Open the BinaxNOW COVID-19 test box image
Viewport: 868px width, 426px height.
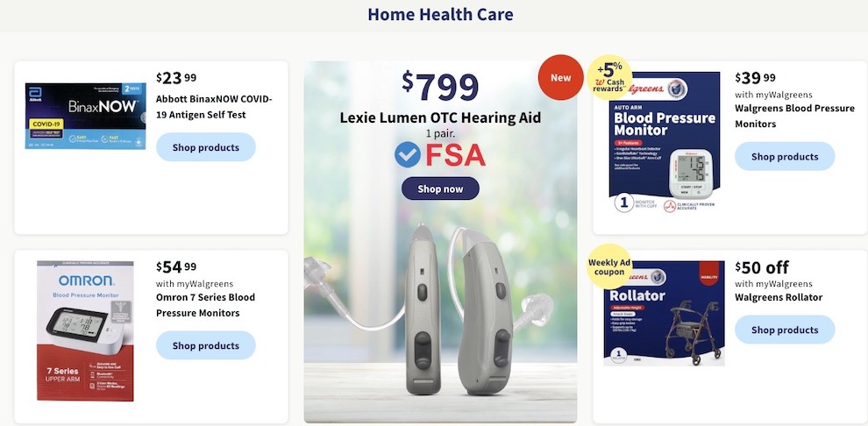tap(85, 117)
